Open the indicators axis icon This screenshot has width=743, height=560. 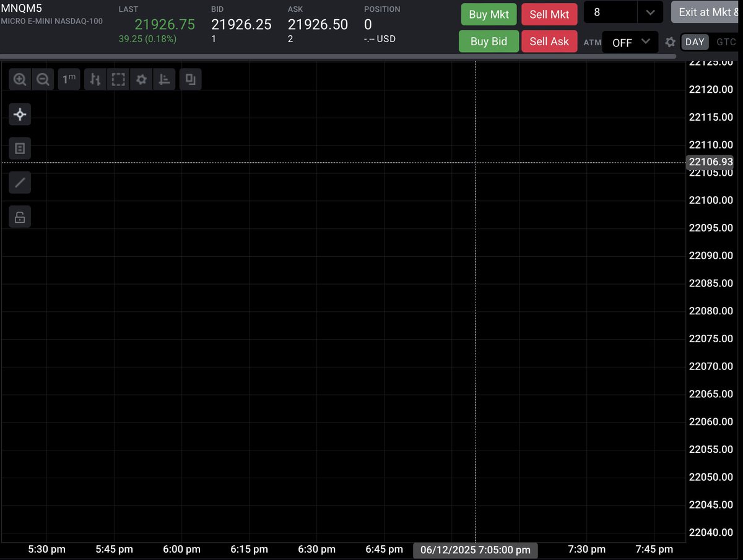click(165, 79)
